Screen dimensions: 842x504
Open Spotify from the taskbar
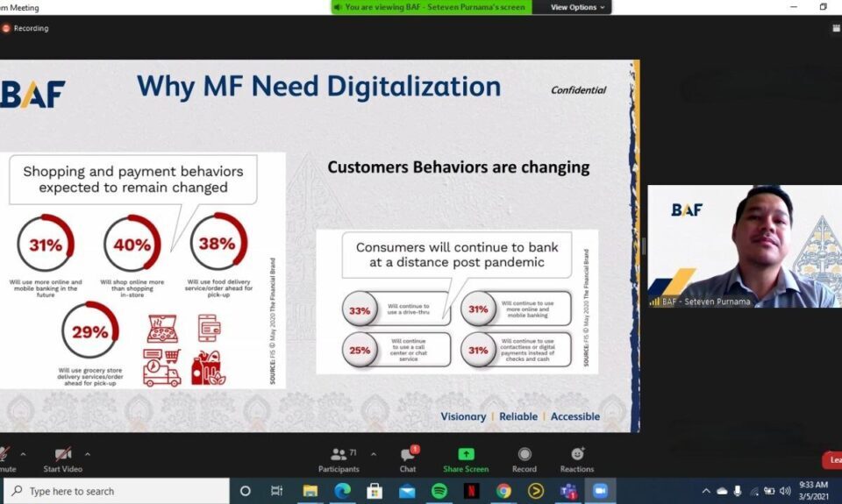(x=439, y=491)
